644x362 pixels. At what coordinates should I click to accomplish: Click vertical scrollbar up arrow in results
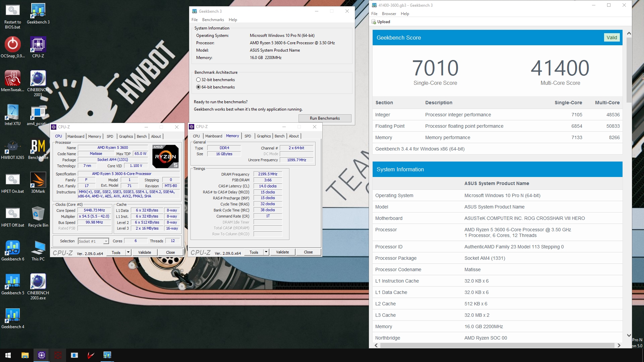[x=629, y=33]
